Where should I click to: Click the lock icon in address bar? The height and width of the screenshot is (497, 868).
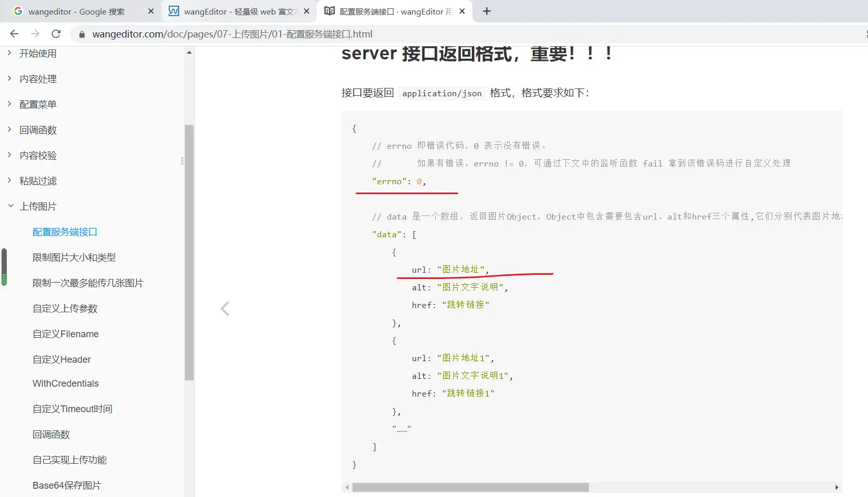click(x=82, y=34)
